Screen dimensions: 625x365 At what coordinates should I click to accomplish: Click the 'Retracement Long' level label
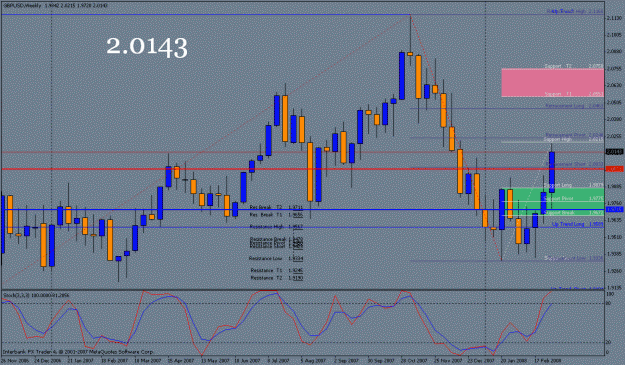564,106
